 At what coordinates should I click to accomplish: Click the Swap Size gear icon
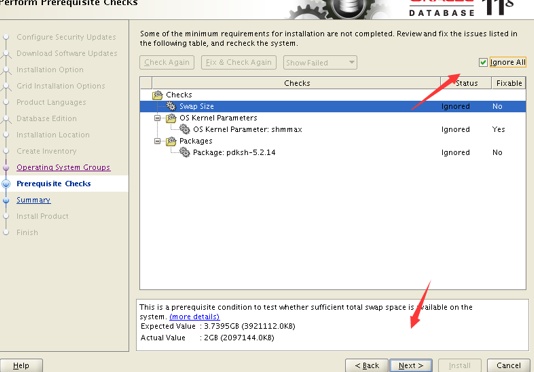[171, 106]
